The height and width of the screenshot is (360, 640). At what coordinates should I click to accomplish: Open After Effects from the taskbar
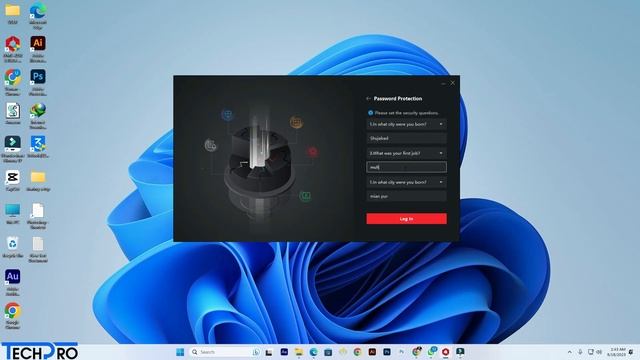click(x=284, y=352)
